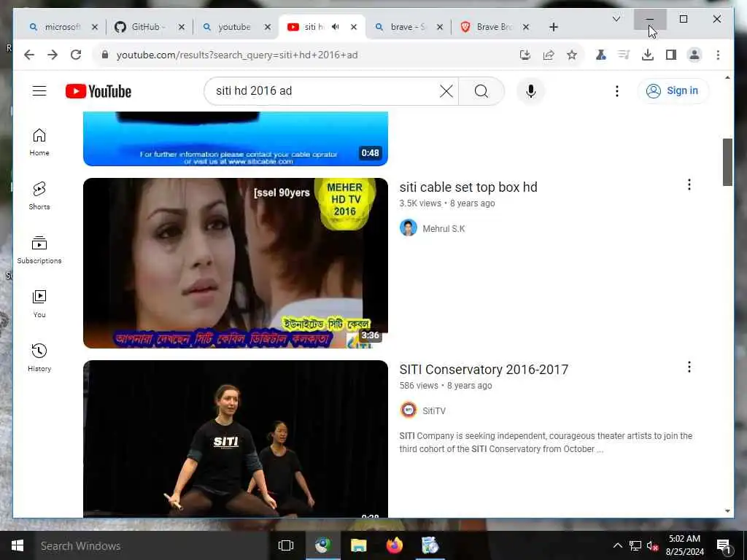This screenshot has width=747, height=560.
Task: Click the SitiTV channel avatar
Action: pyautogui.click(x=409, y=410)
